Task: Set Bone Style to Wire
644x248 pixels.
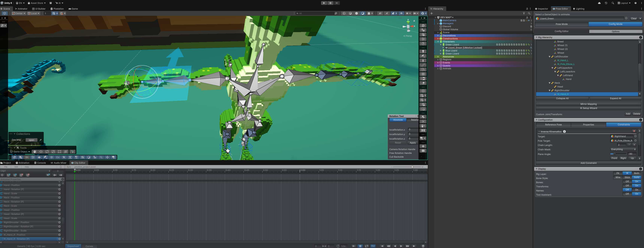Action: pyautogui.click(x=618, y=177)
